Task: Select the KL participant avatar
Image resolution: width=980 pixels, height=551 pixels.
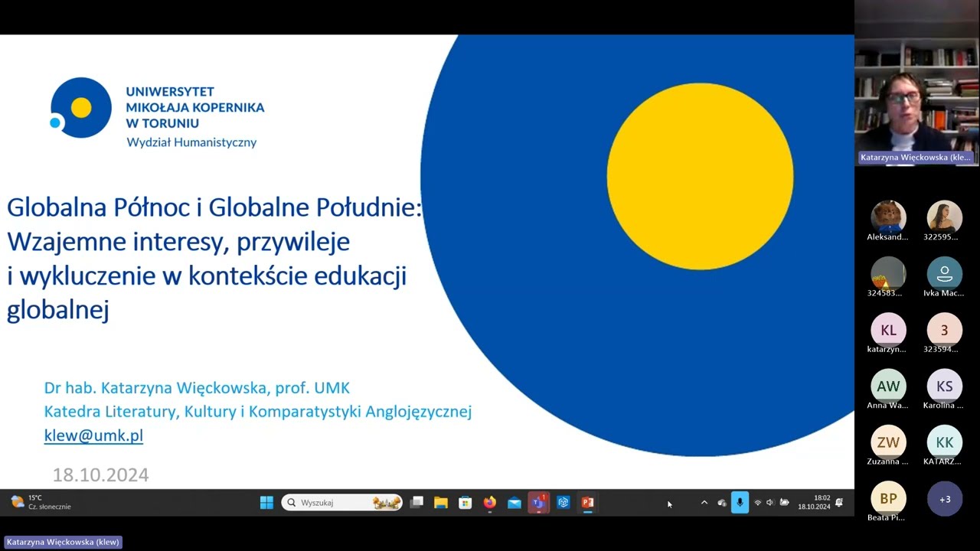Action: tap(888, 330)
